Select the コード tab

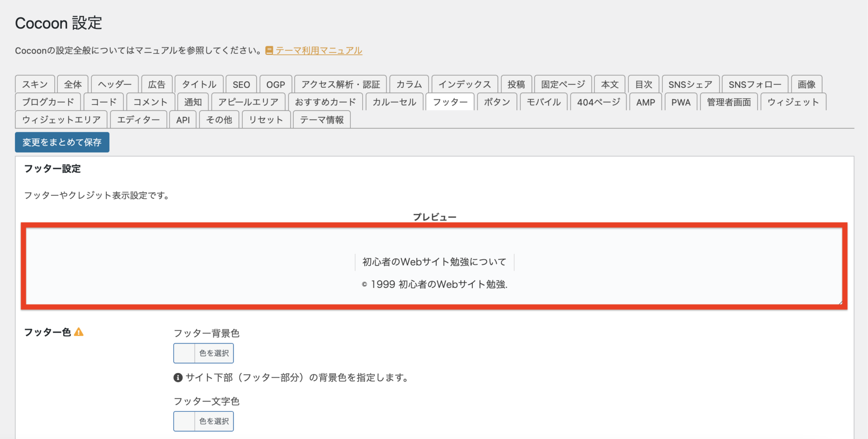pos(104,102)
